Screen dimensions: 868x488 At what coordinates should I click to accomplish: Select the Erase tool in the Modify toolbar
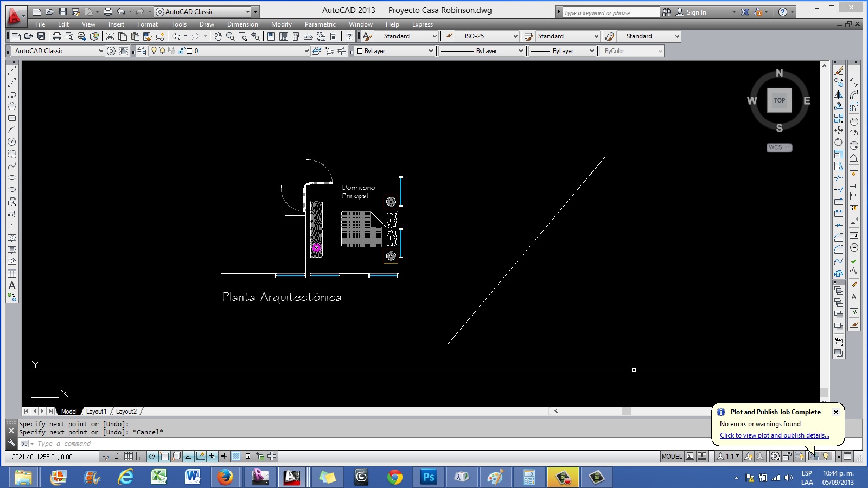pos(839,69)
